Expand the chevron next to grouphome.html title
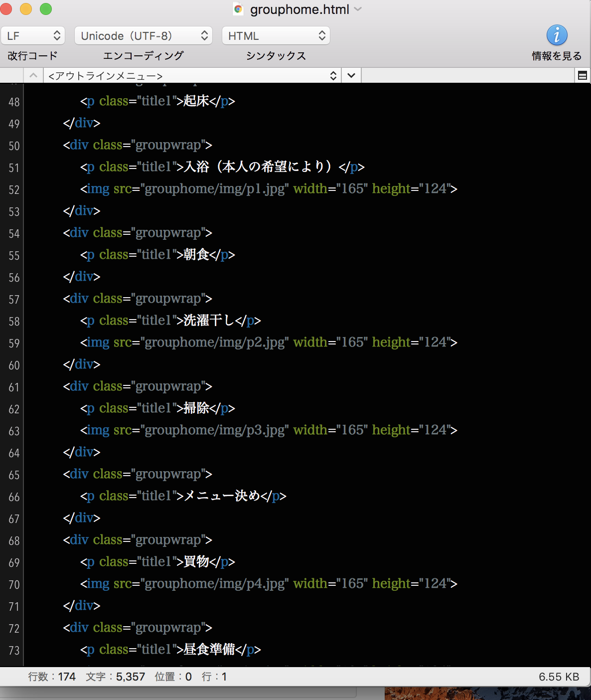The width and height of the screenshot is (591, 700). [x=358, y=9]
